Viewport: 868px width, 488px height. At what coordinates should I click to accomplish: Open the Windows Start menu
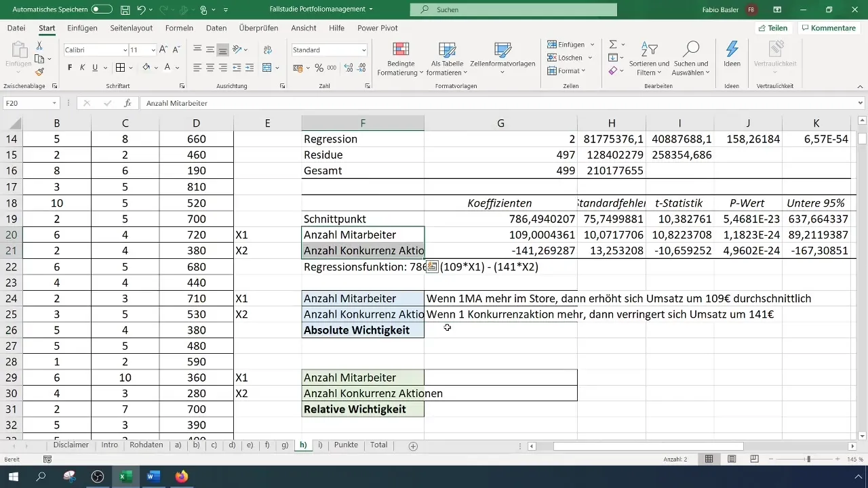click(x=14, y=477)
